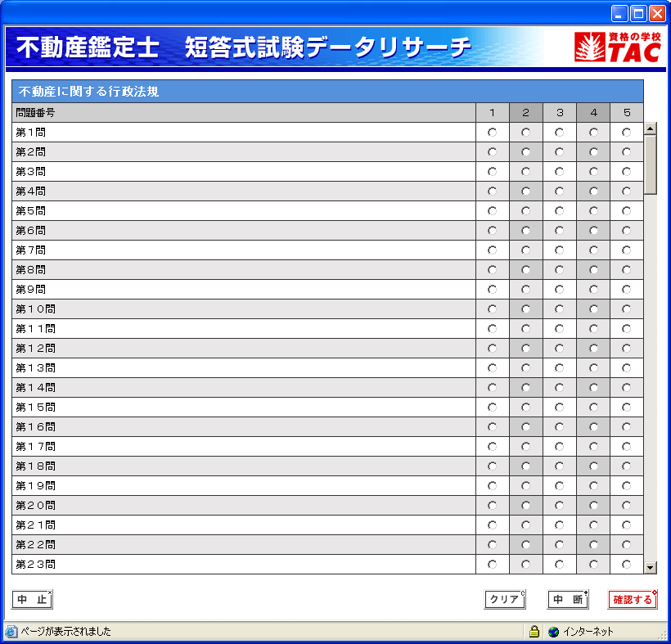This screenshot has width=671, height=644.
Task: Click the scrollbar up arrow
Action: (651, 128)
